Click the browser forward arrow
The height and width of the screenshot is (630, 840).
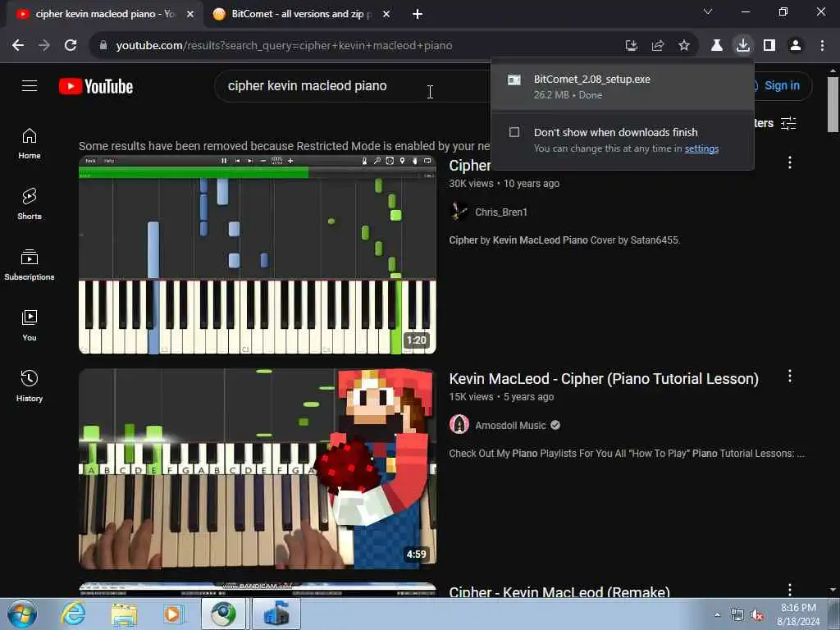coord(44,46)
